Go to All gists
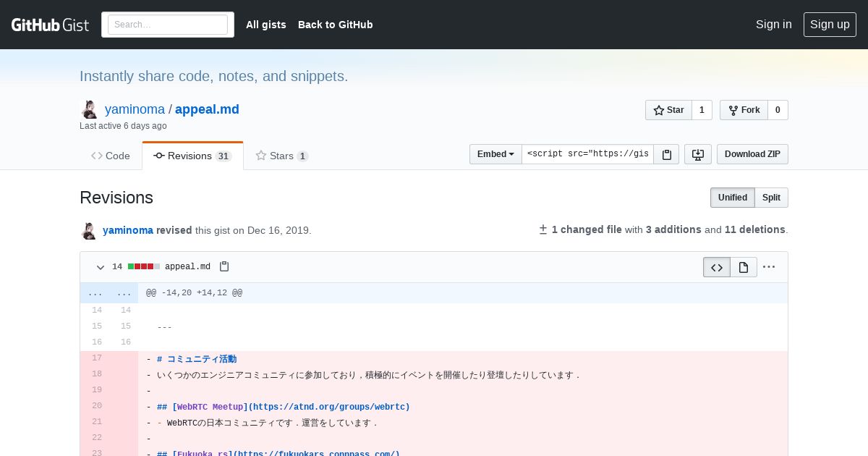The height and width of the screenshot is (456, 868). [266, 25]
